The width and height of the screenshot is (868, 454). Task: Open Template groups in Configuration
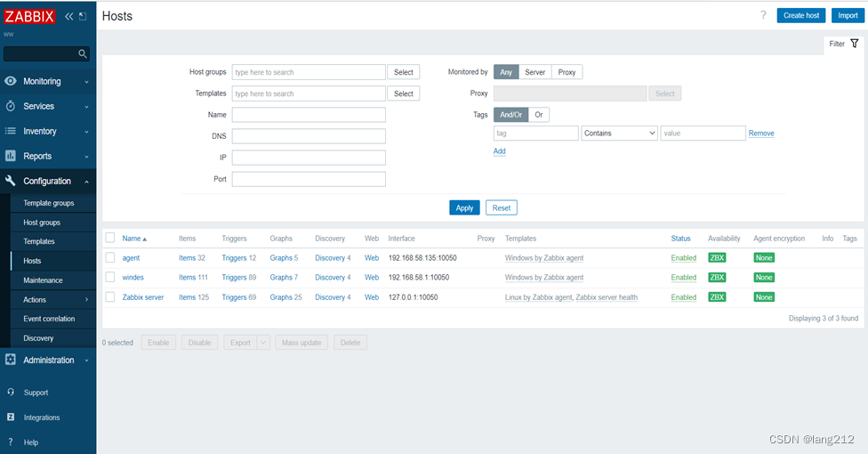coord(49,203)
